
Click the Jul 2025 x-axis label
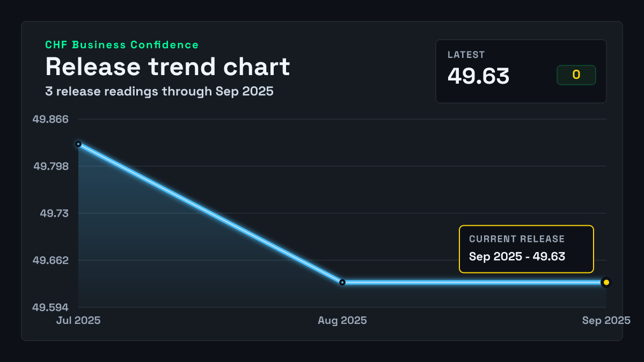[78, 320]
